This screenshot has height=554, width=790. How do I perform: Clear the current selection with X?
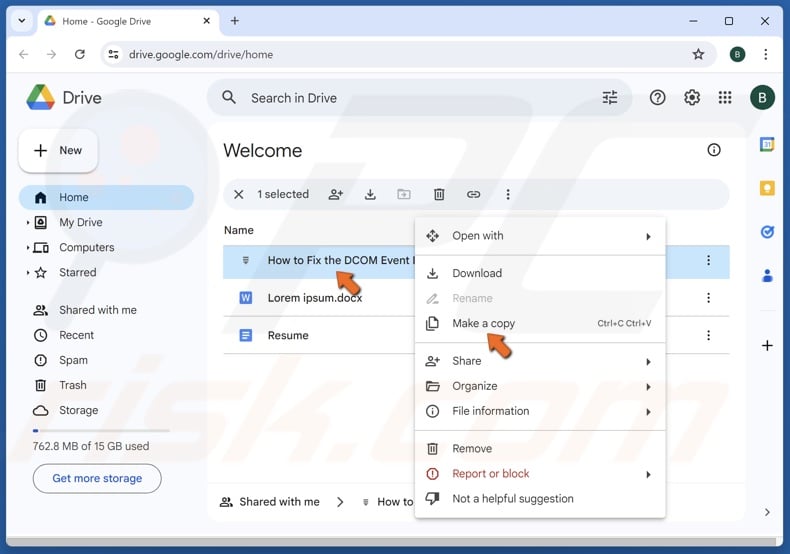coord(239,194)
